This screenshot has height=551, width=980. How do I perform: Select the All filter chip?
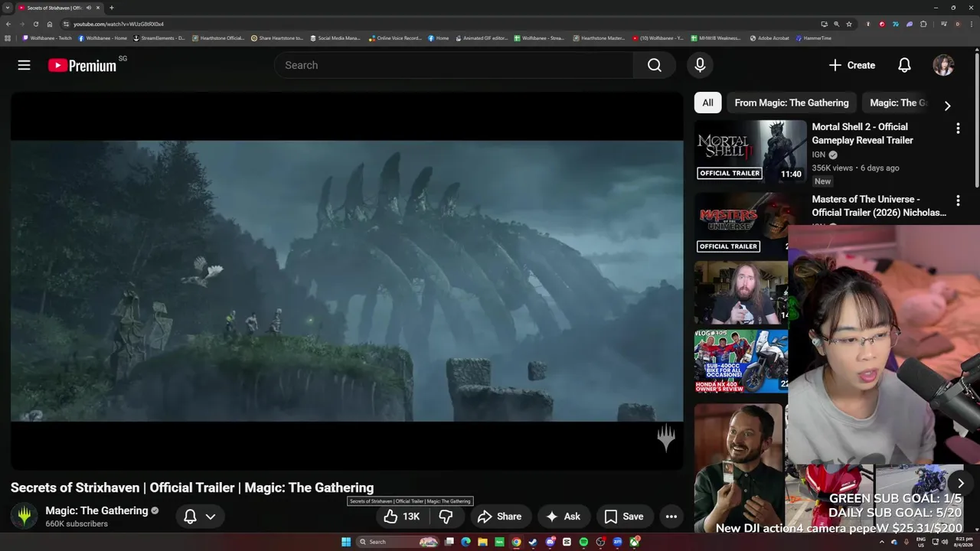pos(707,103)
